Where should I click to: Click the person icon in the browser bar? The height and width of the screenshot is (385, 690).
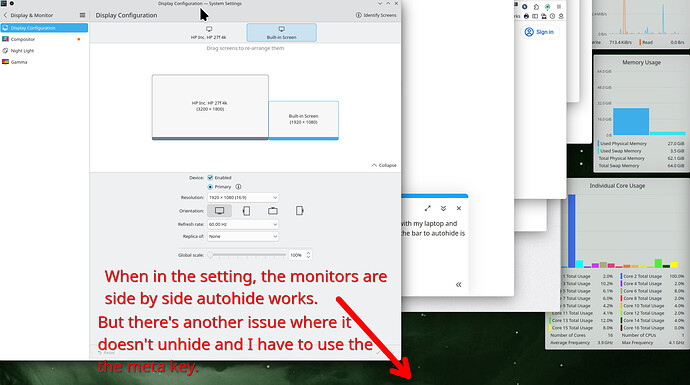pos(561,16)
